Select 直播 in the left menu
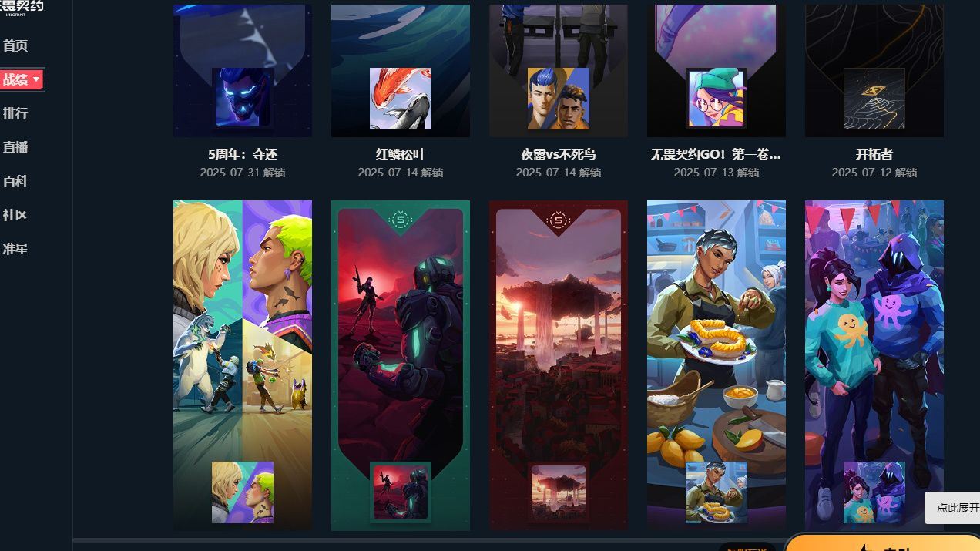The image size is (980, 551). pos(15,147)
